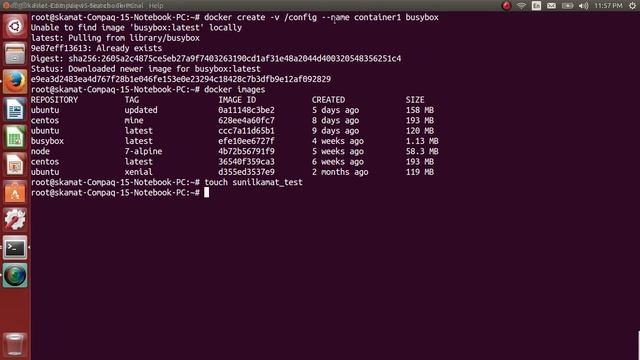Screen dimensions: 640x360
Task: Click '9e87eff13613: Already exists' line
Action: click(96, 48)
